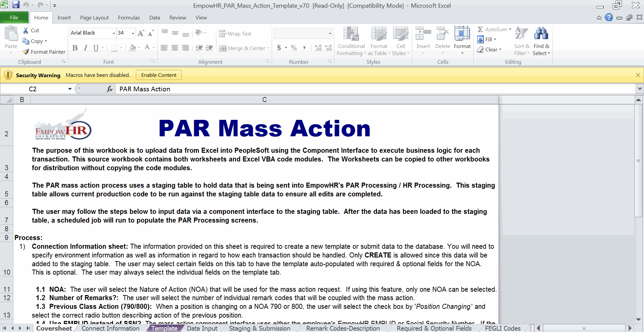The image size is (644, 332).
Task: Click the Paste clipboard icon
Action: pos(11,34)
